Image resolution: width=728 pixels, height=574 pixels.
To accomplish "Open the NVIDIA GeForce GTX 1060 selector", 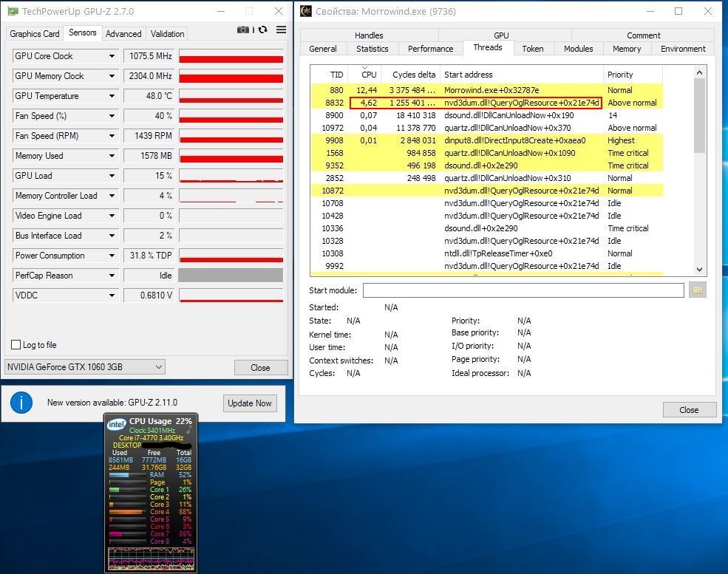I will (85, 367).
